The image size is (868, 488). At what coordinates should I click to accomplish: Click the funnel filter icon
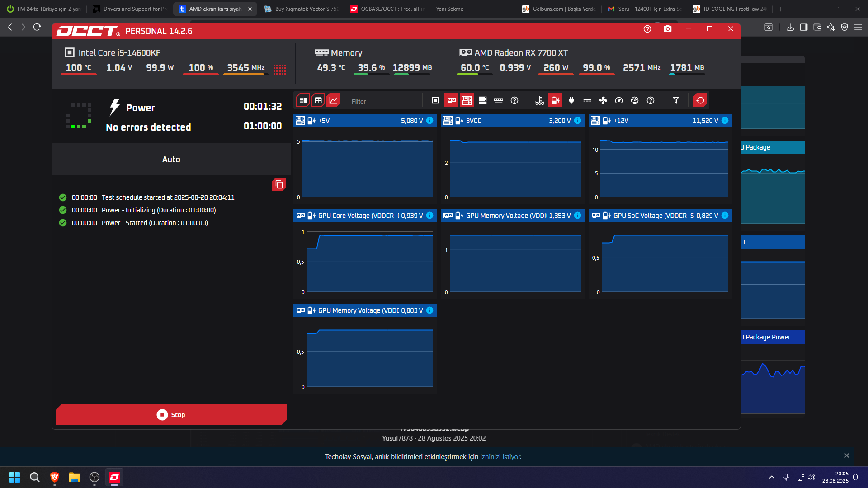(676, 100)
